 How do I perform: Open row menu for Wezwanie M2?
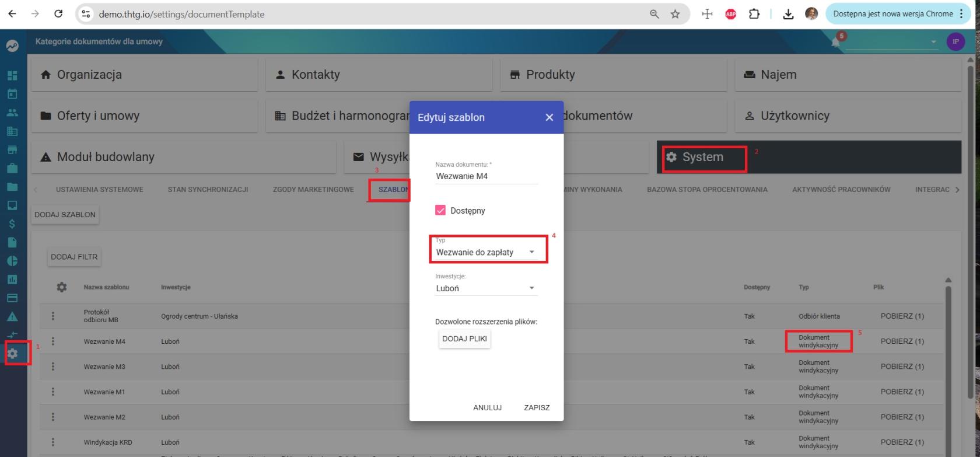click(x=53, y=417)
